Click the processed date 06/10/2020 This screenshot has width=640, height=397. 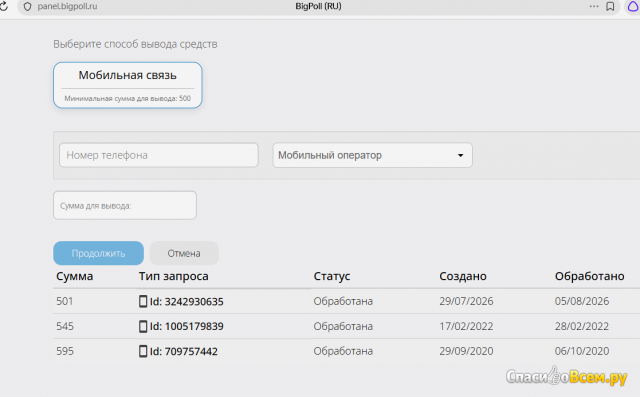click(x=582, y=351)
